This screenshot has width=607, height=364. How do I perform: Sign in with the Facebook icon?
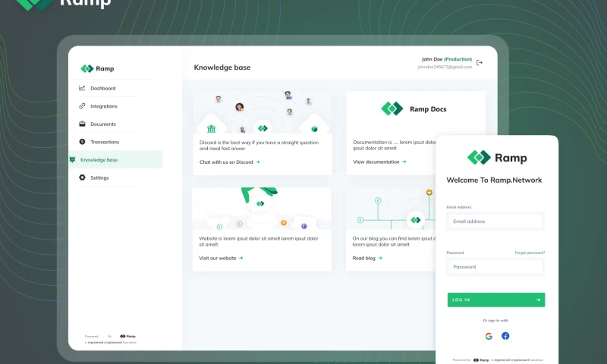tap(505, 336)
